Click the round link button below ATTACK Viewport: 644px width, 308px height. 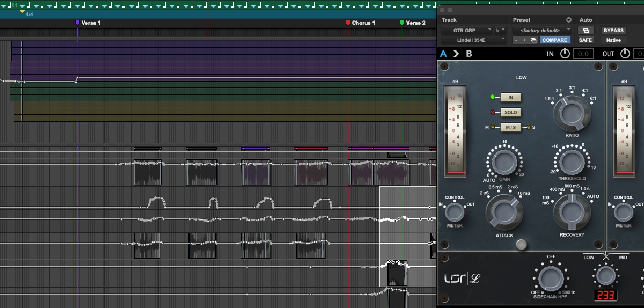pyautogui.click(x=521, y=245)
